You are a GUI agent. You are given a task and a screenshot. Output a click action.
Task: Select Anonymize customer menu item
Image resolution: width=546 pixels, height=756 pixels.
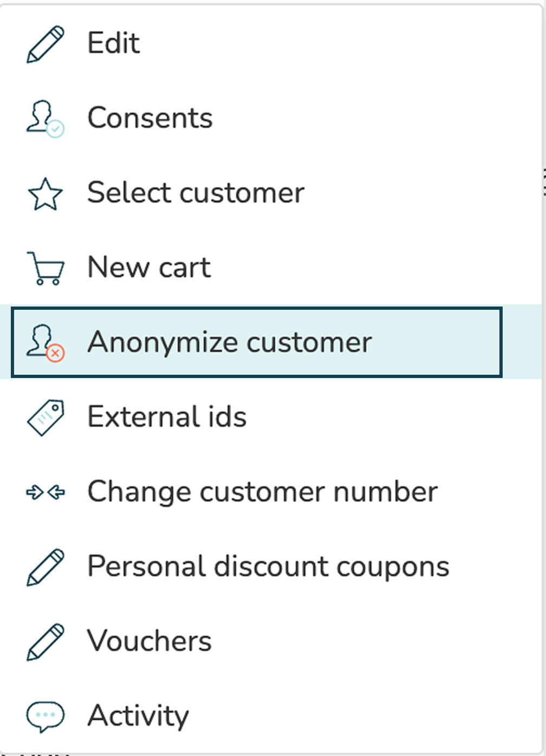(257, 342)
